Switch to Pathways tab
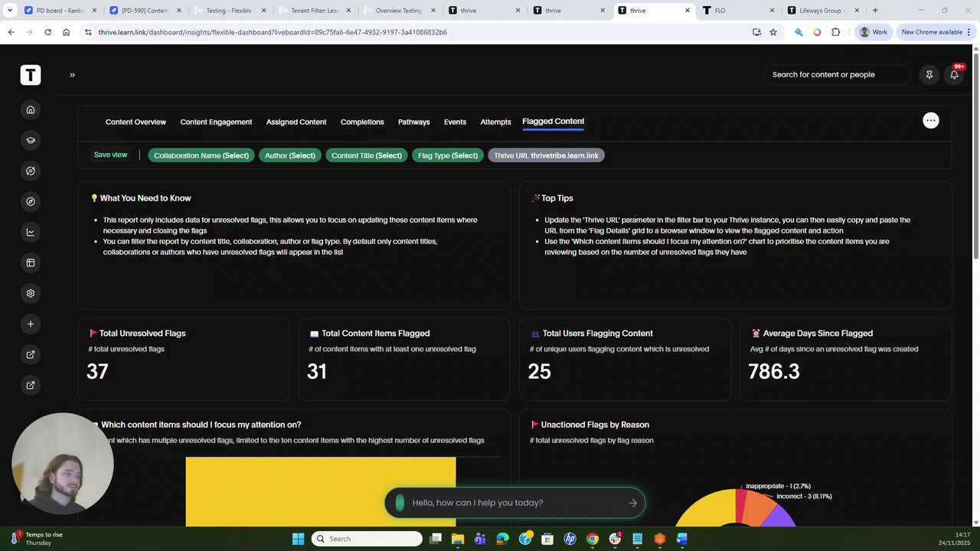980x551 pixels. click(413, 122)
